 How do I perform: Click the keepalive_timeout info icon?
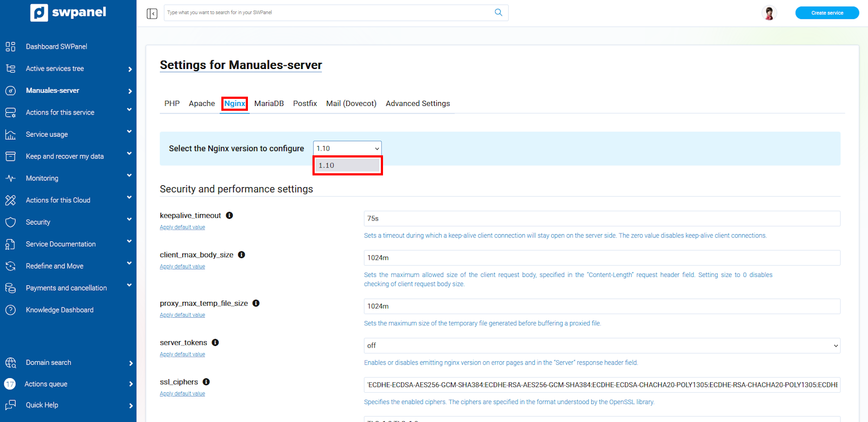point(229,216)
